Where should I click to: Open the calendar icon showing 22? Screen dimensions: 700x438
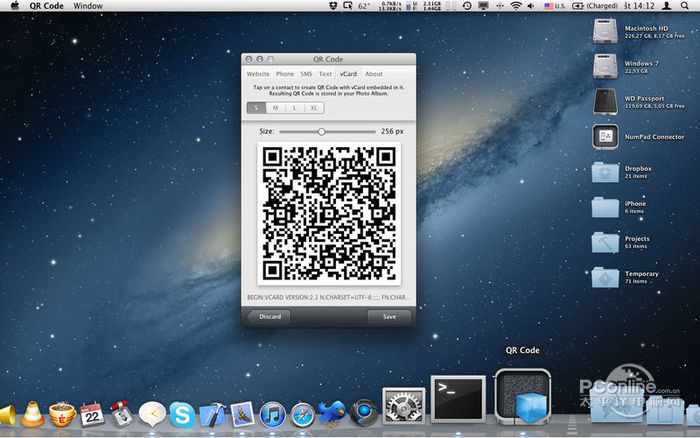click(x=92, y=414)
